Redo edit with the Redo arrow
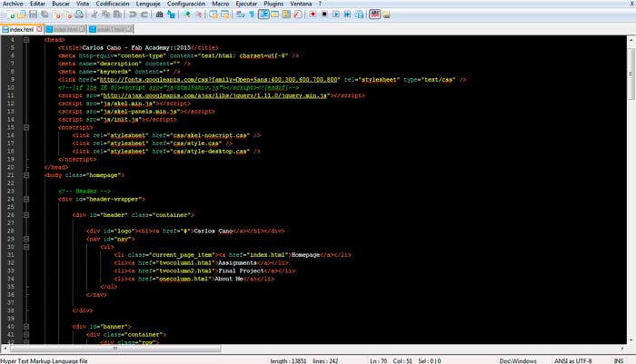 coord(144,15)
